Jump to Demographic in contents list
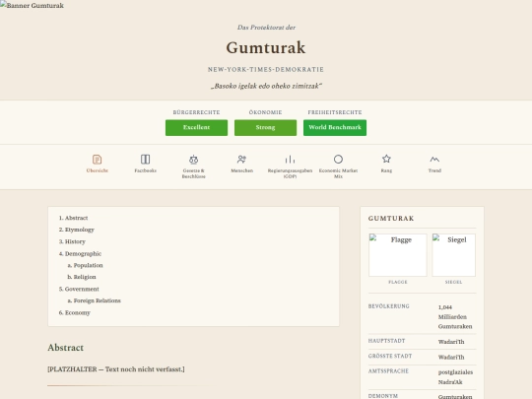The height and width of the screenshot is (399, 532). (x=83, y=254)
